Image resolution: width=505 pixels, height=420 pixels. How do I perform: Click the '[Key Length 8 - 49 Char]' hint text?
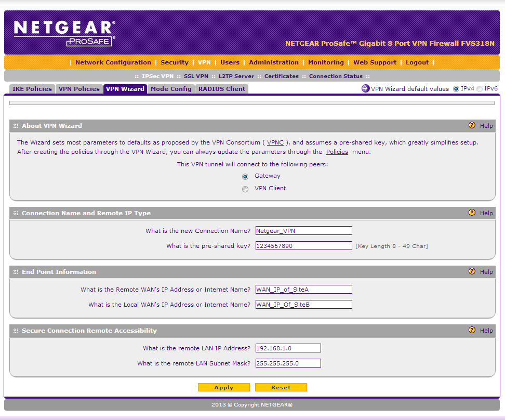coord(392,246)
